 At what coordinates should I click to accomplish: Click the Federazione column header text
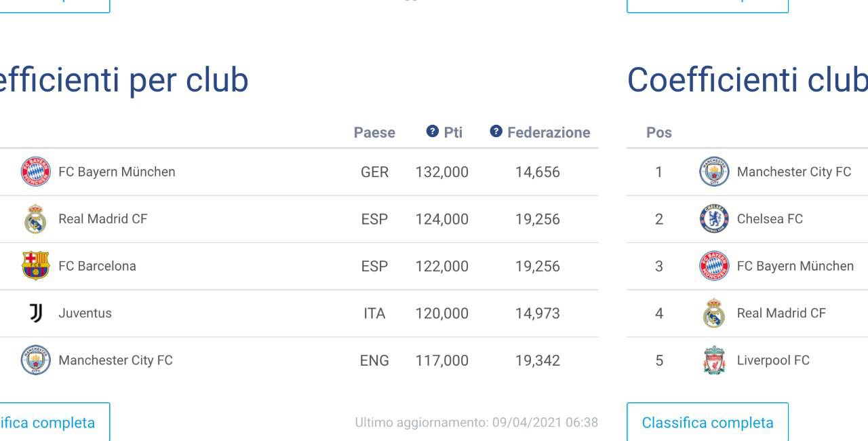[x=549, y=133]
